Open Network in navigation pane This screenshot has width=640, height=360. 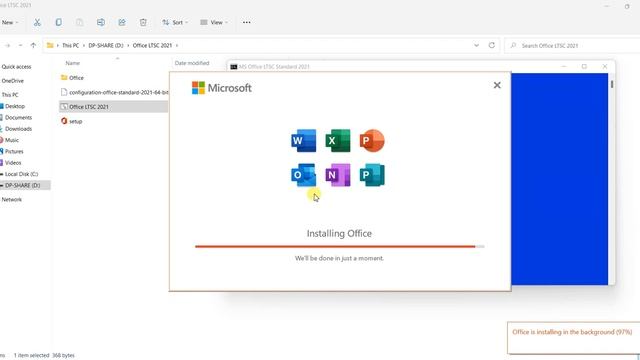(x=12, y=200)
